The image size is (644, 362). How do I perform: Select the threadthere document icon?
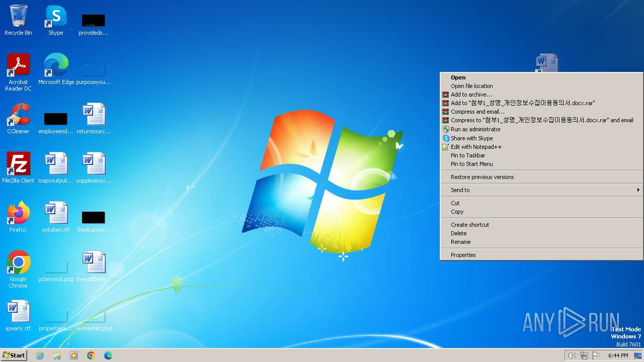[94, 266]
